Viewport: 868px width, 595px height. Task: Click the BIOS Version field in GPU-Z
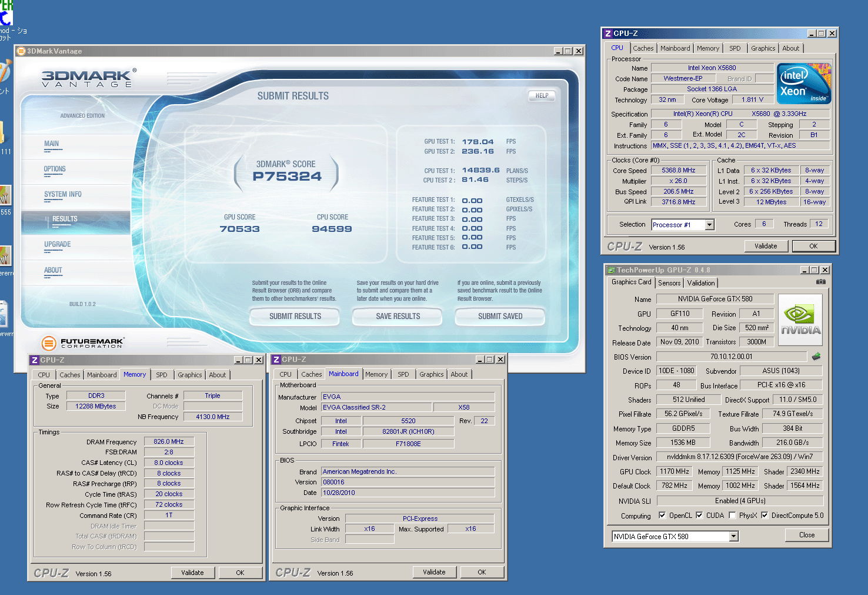pyautogui.click(x=731, y=357)
